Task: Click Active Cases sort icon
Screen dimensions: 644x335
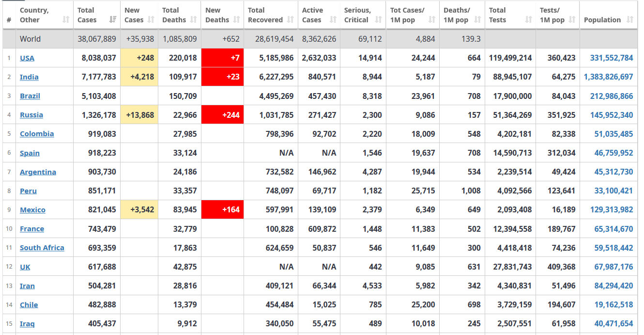Action: 333,20
